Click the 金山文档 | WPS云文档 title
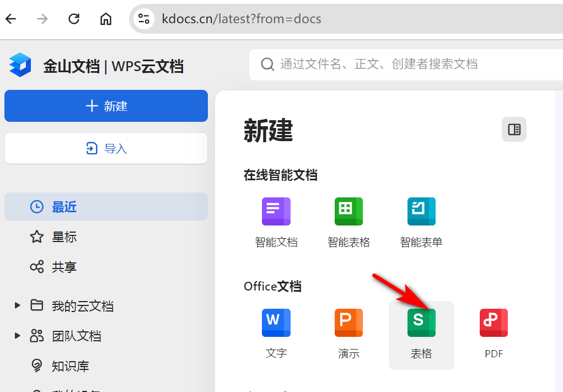Viewport: 563px width, 392px height. (114, 66)
